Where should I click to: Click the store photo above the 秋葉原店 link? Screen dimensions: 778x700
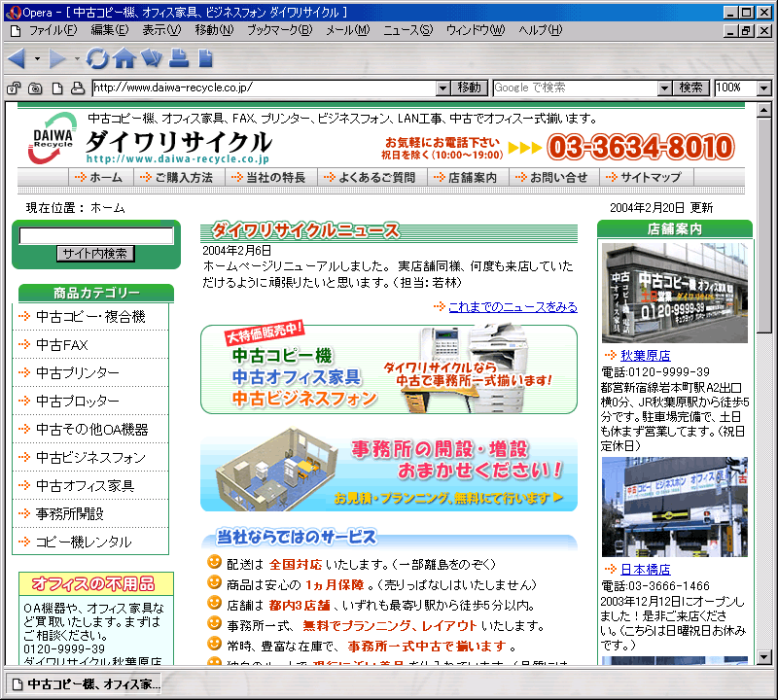click(x=675, y=293)
